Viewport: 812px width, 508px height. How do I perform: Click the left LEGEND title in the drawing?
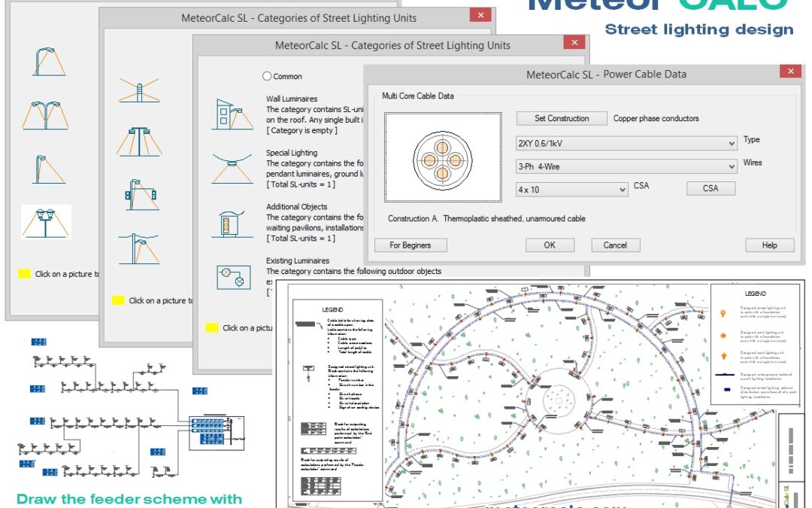pyautogui.click(x=332, y=309)
